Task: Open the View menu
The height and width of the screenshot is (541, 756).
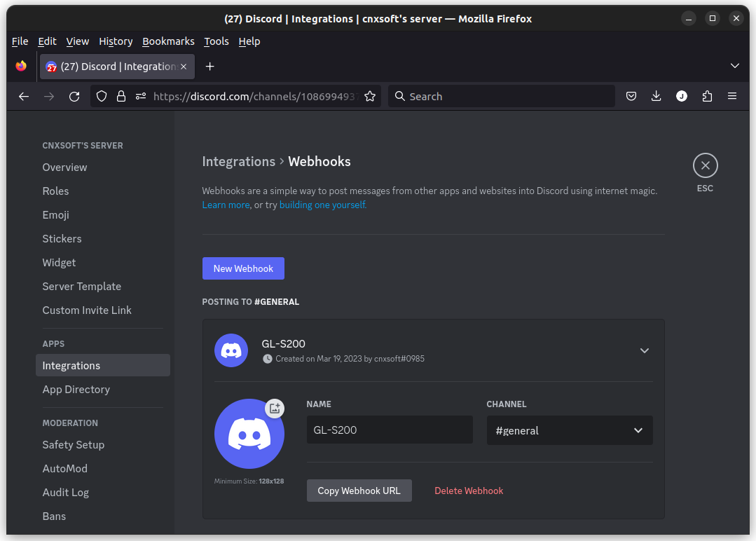Action: [x=78, y=41]
